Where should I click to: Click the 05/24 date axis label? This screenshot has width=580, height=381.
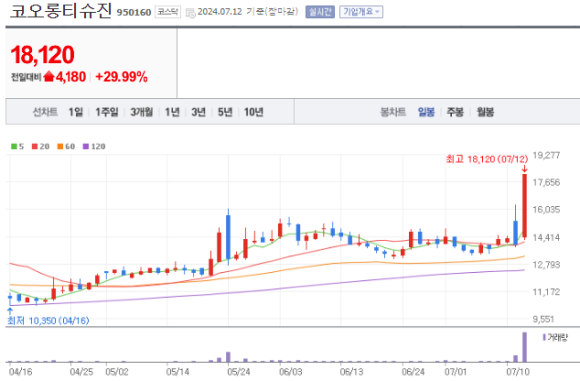pos(239,371)
